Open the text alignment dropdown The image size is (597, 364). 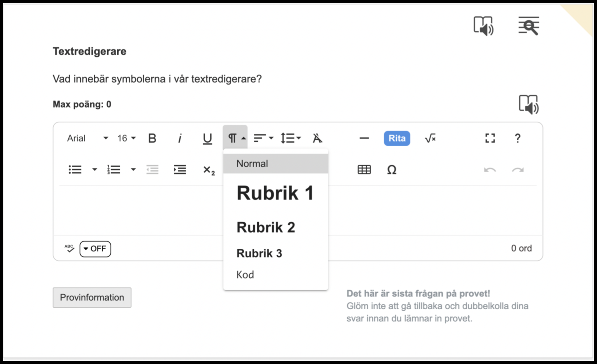tap(264, 138)
